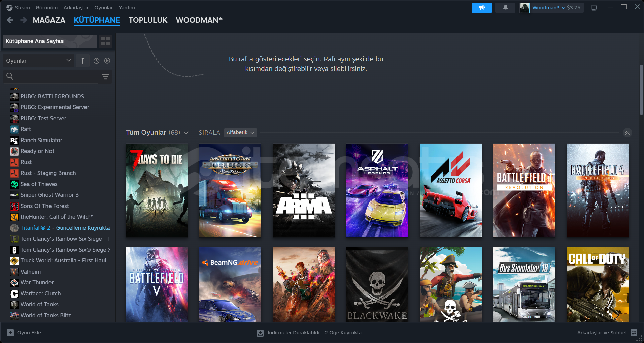Open Bus Simulator 18 cover
The width and height of the screenshot is (644, 343).
[524, 285]
